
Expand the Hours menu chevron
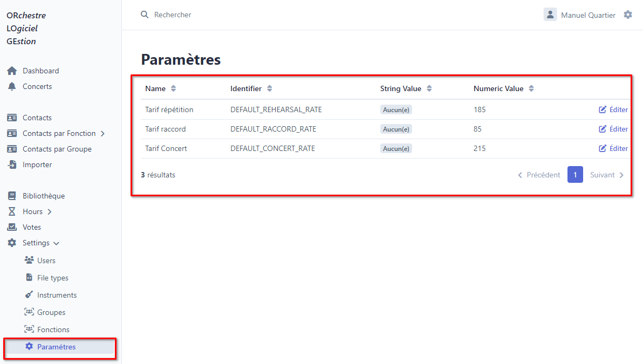pyautogui.click(x=50, y=211)
